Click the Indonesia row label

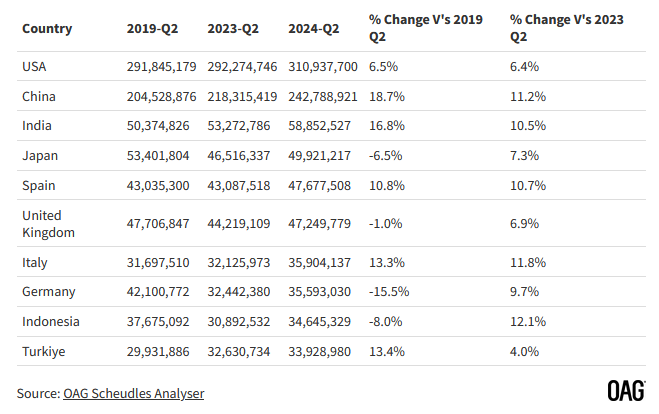coord(50,322)
